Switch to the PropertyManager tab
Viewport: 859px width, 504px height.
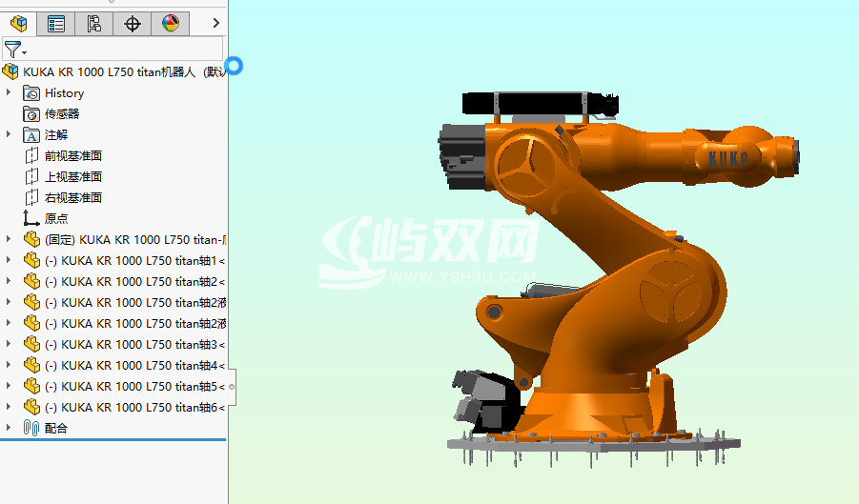[56, 24]
